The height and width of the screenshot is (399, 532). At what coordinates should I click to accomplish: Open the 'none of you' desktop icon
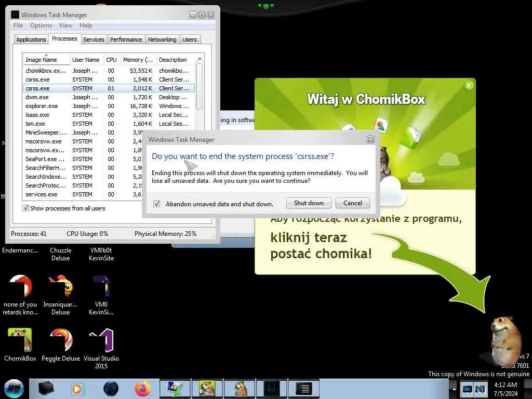(20, 295)
